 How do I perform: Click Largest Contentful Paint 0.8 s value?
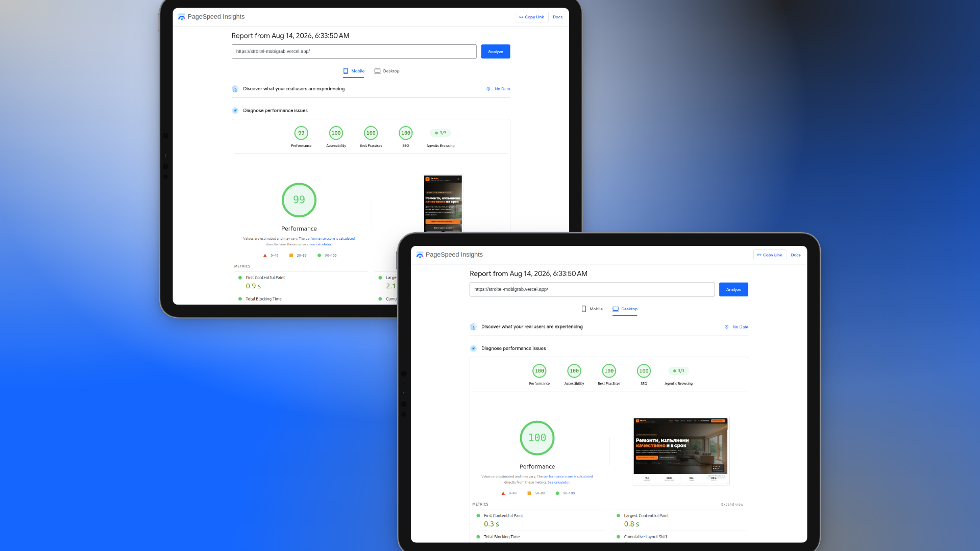click(x=631, y=524)
